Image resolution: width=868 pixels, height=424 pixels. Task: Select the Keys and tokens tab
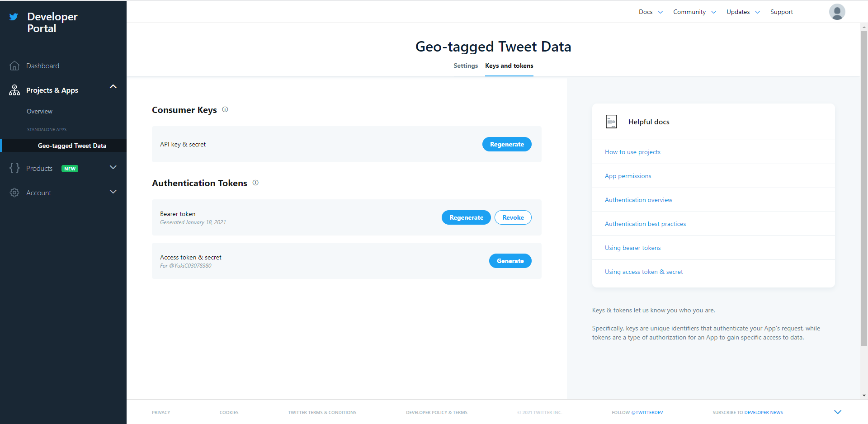pos(509,66)
